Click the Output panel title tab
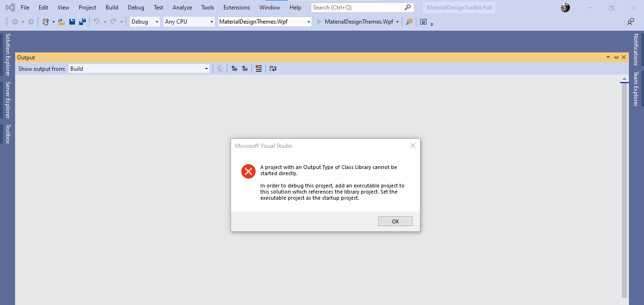The image size is (644, 305). 26,57
